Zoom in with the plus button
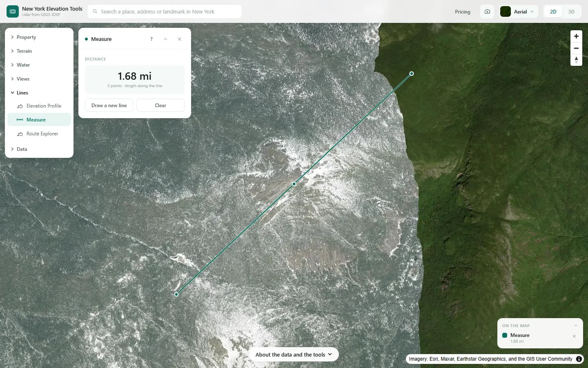This screenshot has width=588, height=368. (576, 36)
